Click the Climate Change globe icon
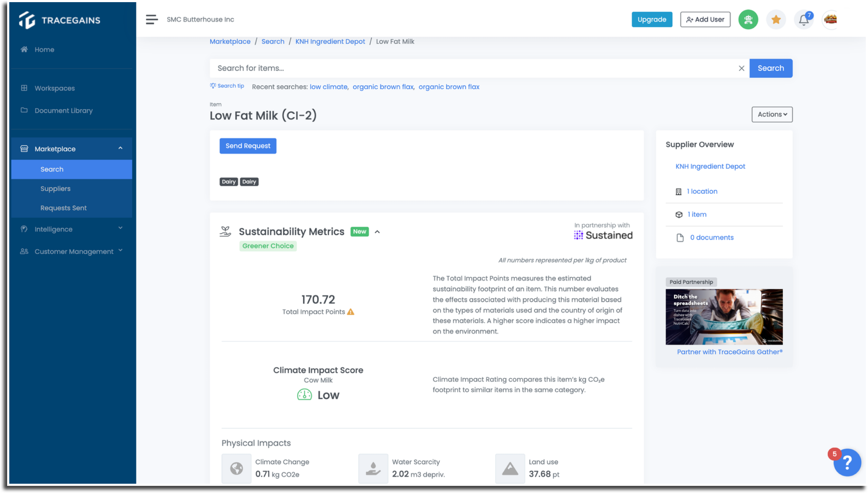 click(x=236, y=468)
